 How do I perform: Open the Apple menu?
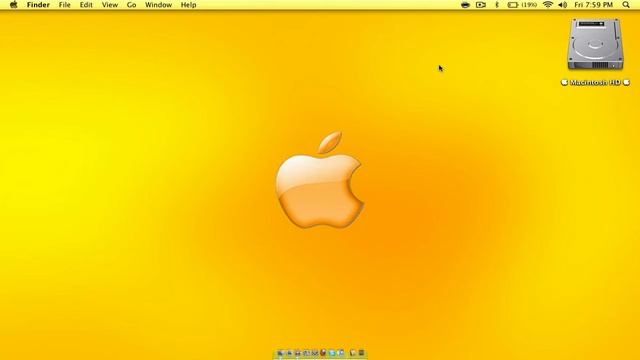(13, 5)
